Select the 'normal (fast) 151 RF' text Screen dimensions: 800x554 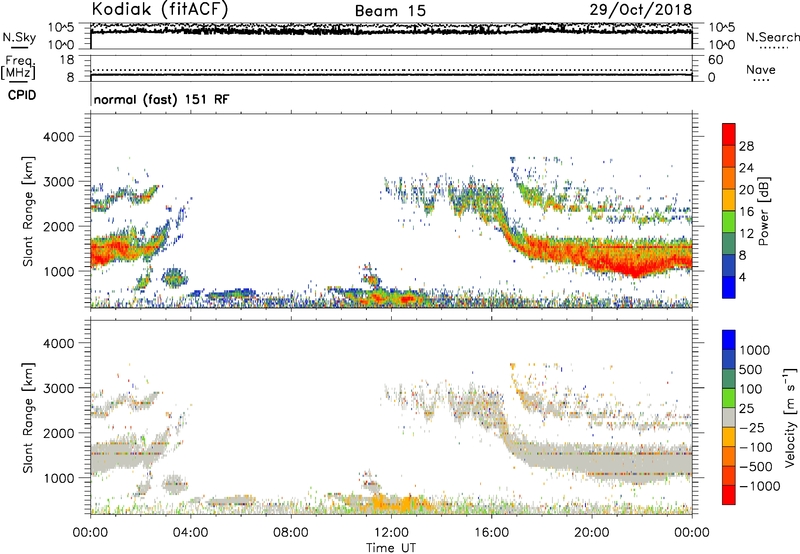pyautogui.click(x=161, y=99)
